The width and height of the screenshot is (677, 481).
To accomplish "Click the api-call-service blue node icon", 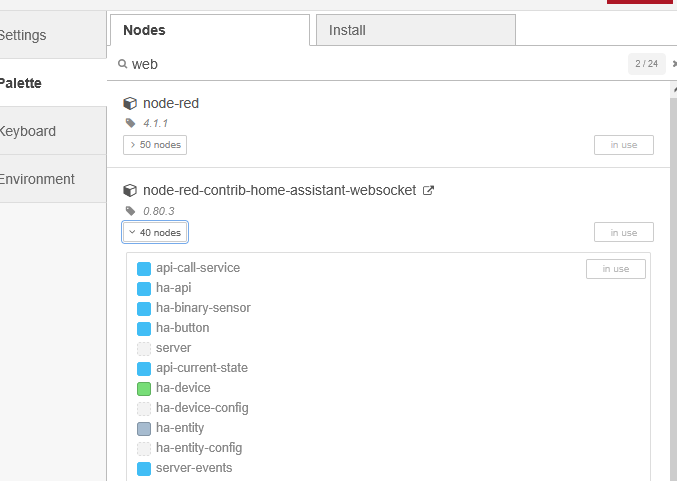I will click(x=144, y=268).
